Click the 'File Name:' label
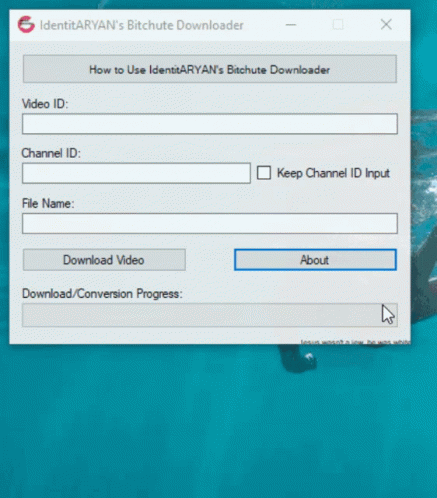Viewport: 437px width, 498px height. coord(48,203)
